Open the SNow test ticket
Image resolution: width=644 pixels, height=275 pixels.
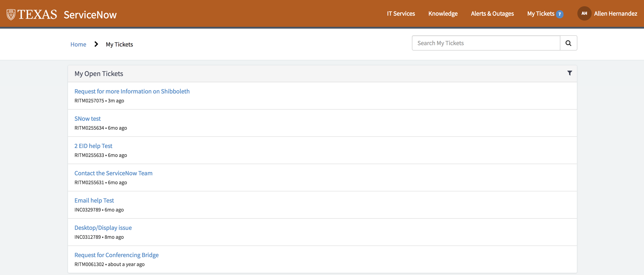pyautogui.click(x=87, y=118)
